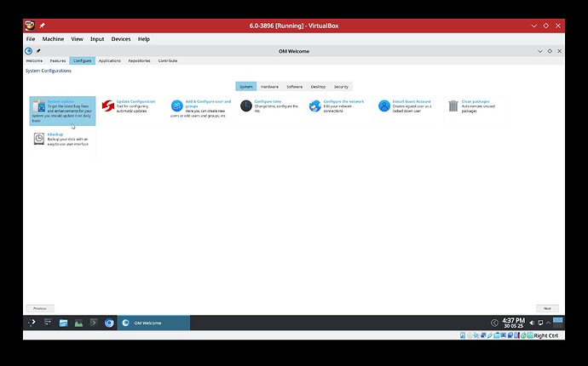Click the Previous button
Screen dimensions: 588x366
click(40, 308)
